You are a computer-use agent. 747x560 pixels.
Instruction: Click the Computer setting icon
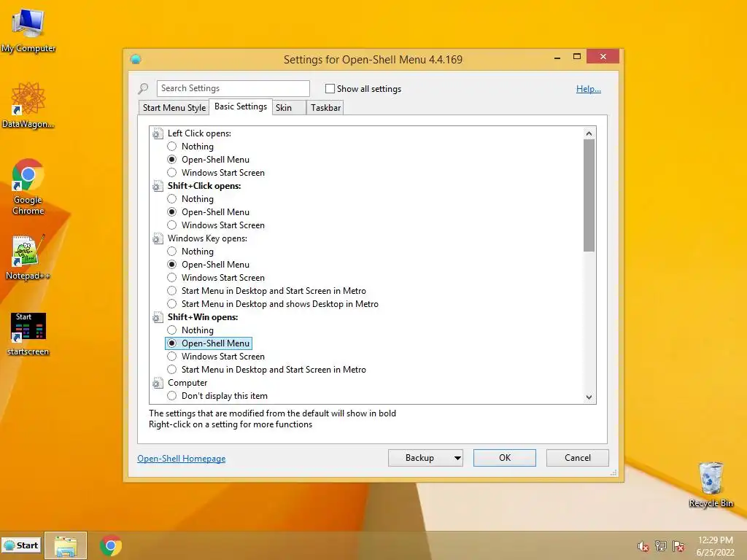pos(158,383)
